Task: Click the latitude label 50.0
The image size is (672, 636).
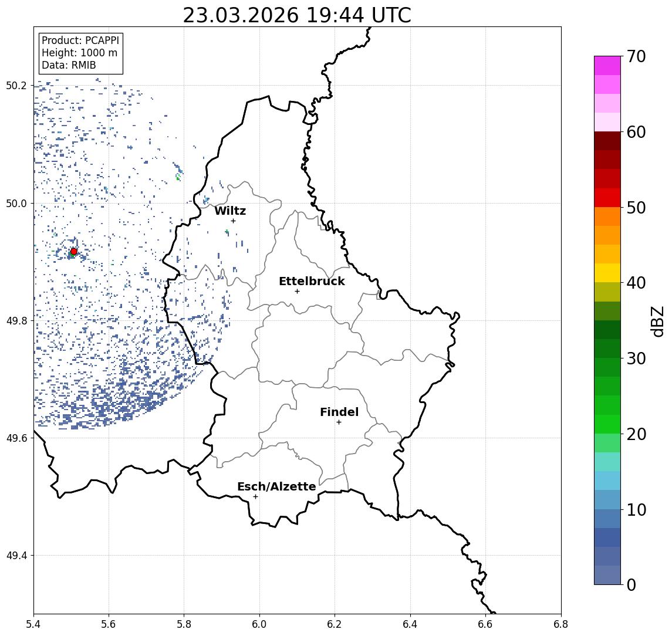Action: (16, 203)
